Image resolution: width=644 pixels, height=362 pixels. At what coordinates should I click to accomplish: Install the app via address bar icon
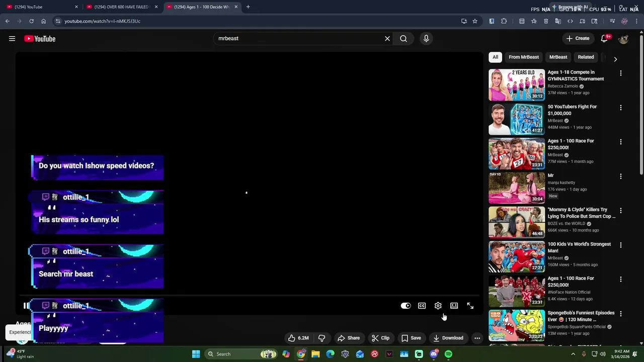[464, 21]
